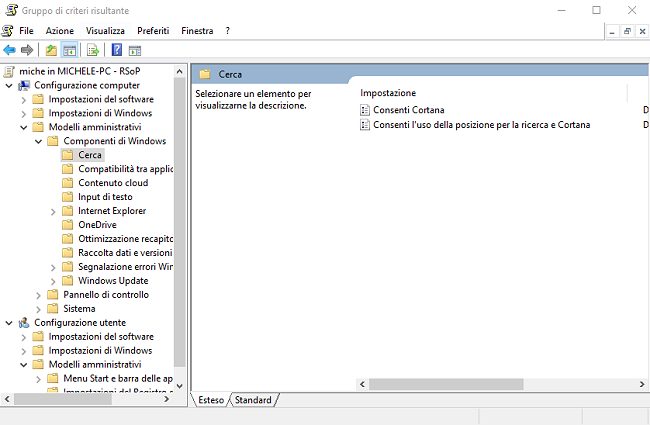Click the Forward arrow toolbar icon

(27, 50)
